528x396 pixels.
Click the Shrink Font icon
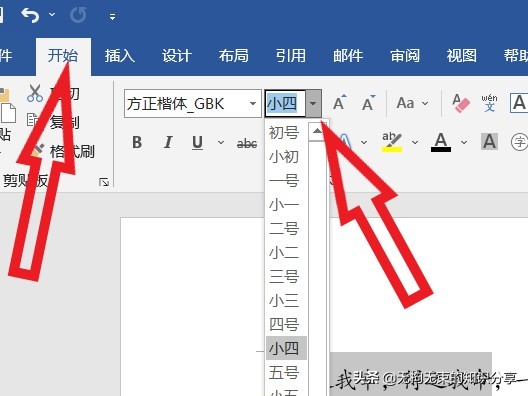pyautogui.click(x=369, y=103)
